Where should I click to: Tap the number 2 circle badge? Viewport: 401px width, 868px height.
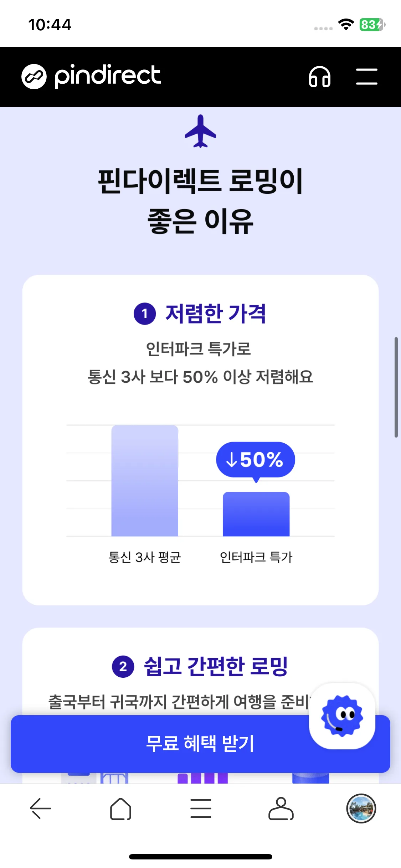[x=123, y=666]
